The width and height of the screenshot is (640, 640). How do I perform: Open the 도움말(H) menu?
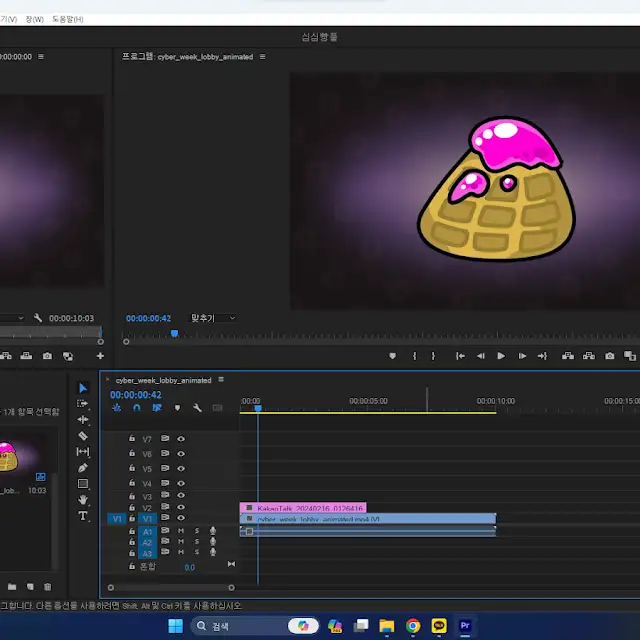67,19
